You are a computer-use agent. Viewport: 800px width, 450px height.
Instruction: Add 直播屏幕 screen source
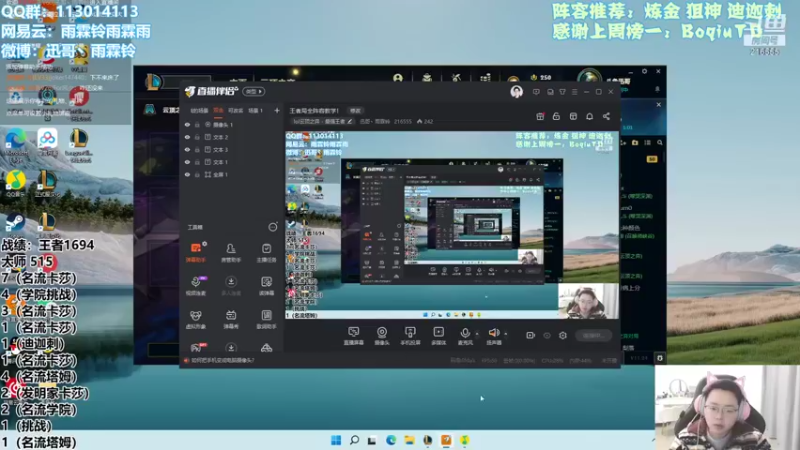pyautogui.click(x=354, y=336)
